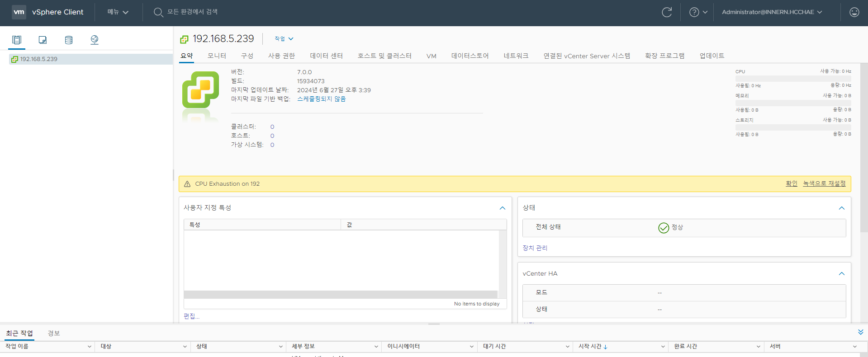Screen dimensions: 868x357
Task: Click the large vCenter Server logo
Action: (x=200, y=90)
